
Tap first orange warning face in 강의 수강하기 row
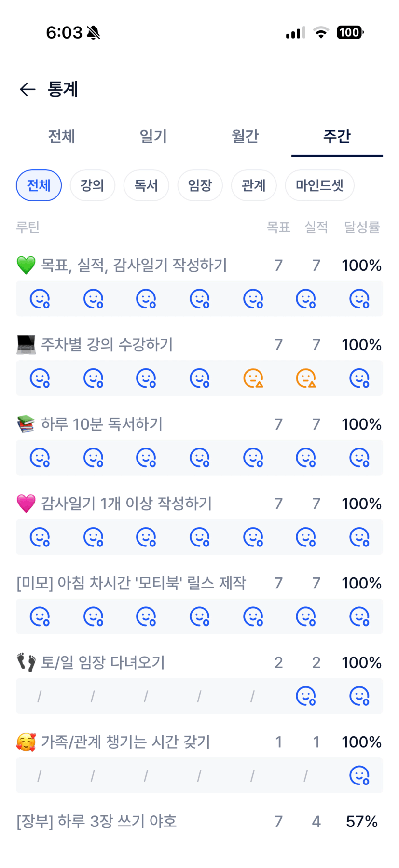click(253, 378)
